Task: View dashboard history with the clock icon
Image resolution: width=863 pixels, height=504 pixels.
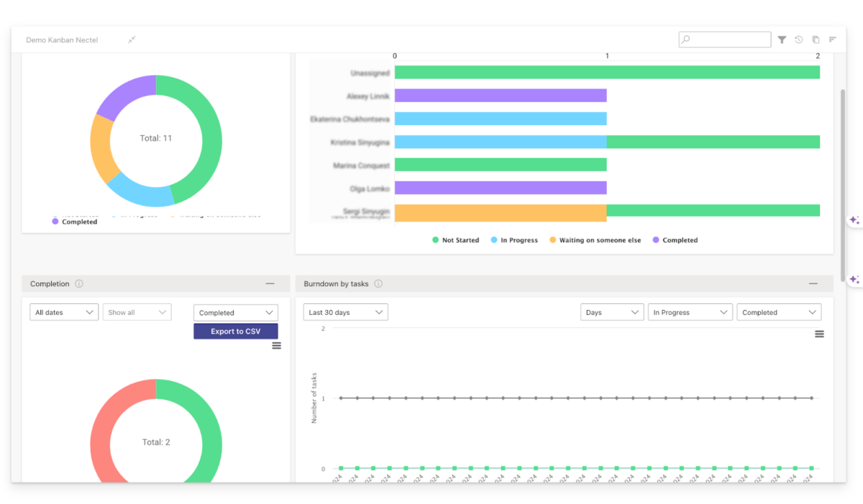Action: pyautogui.click(x=798, y=40)
